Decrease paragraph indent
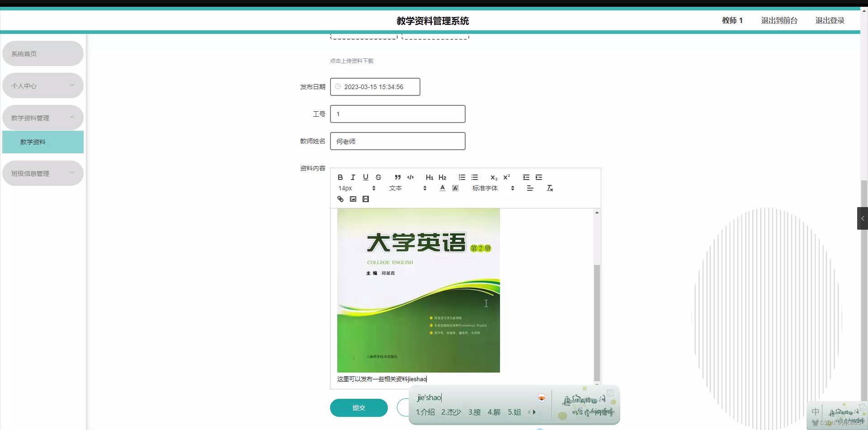 click(x=526, y=177)
